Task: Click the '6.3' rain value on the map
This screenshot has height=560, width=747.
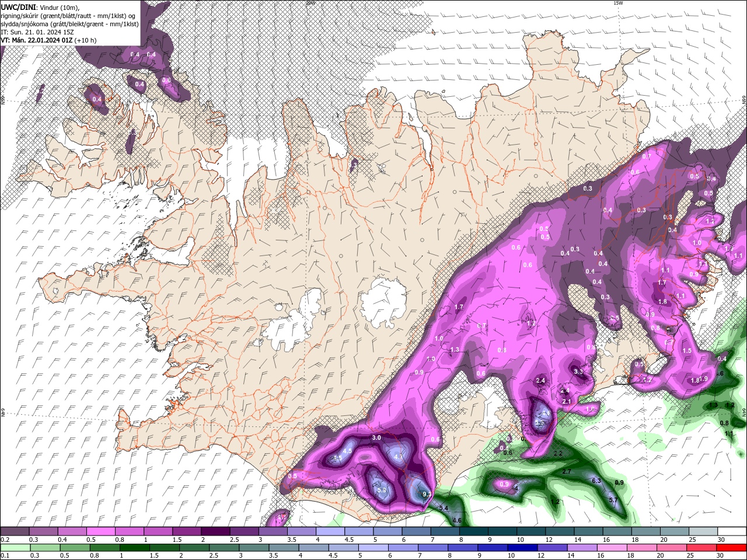Action: pyautogui.click(x=596, y=481)
